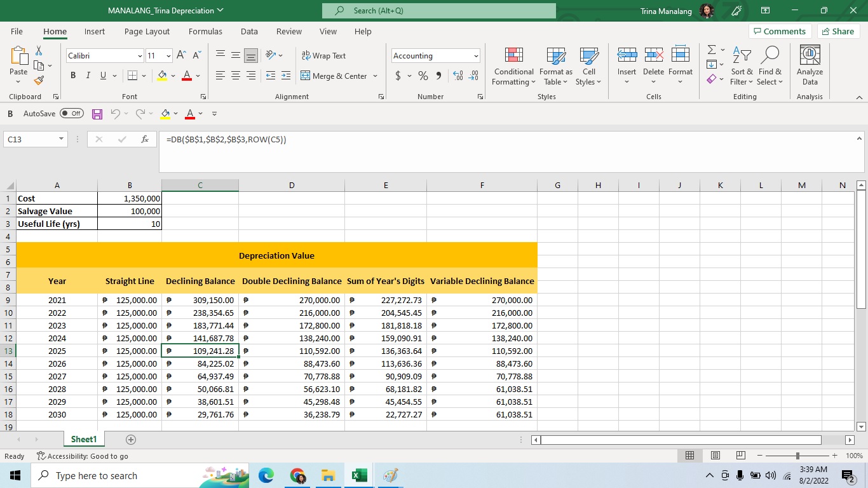Add a new sheet with the plus icon
The image size is (868, 488).
pyautogui.click(x=131, y=440)
